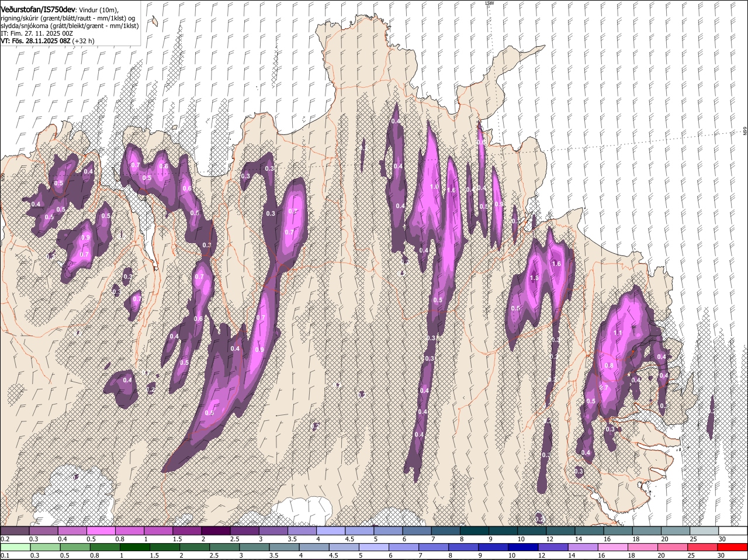748x560 pixels.
Task: Select the grey-blue swatch at 4 in lower scale
Action: 315,548
